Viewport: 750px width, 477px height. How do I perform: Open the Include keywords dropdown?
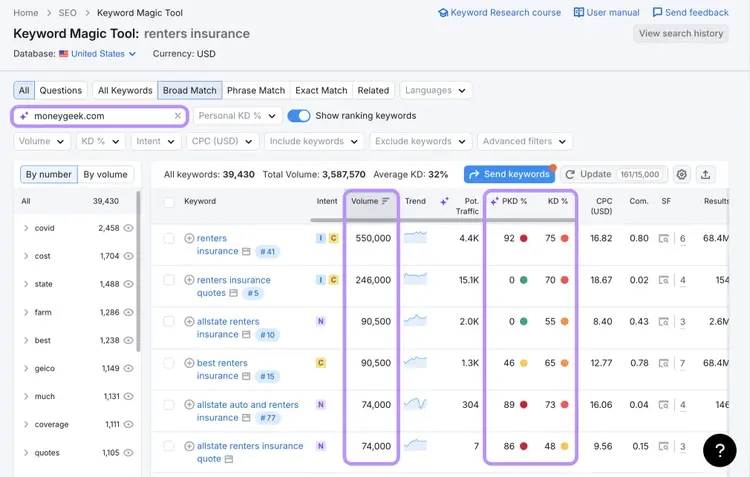pos(314,141)
